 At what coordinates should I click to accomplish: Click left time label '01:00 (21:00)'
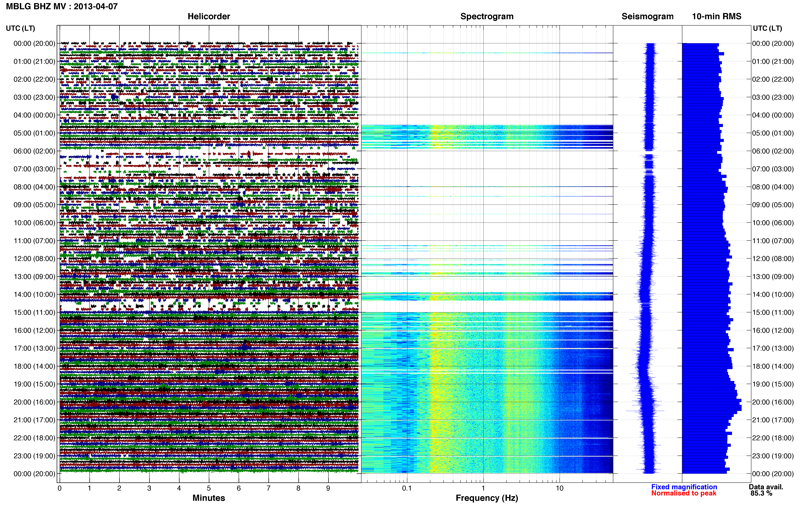click(34, 61)
